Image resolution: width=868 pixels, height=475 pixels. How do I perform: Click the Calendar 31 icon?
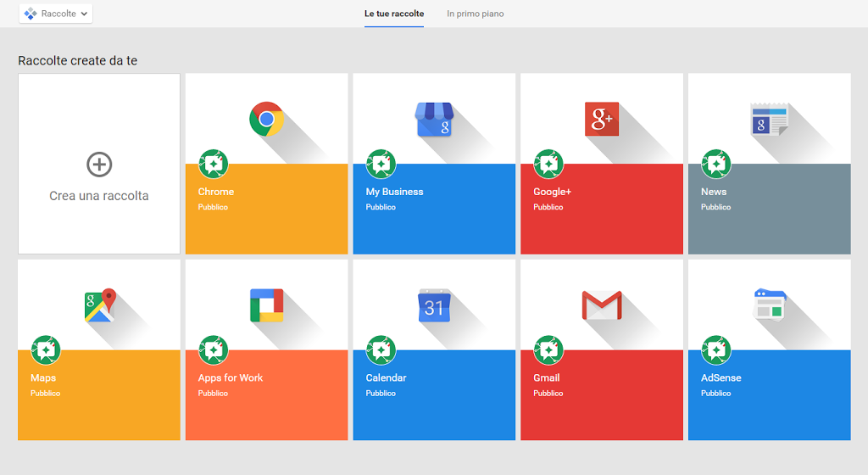pos(435,305)
